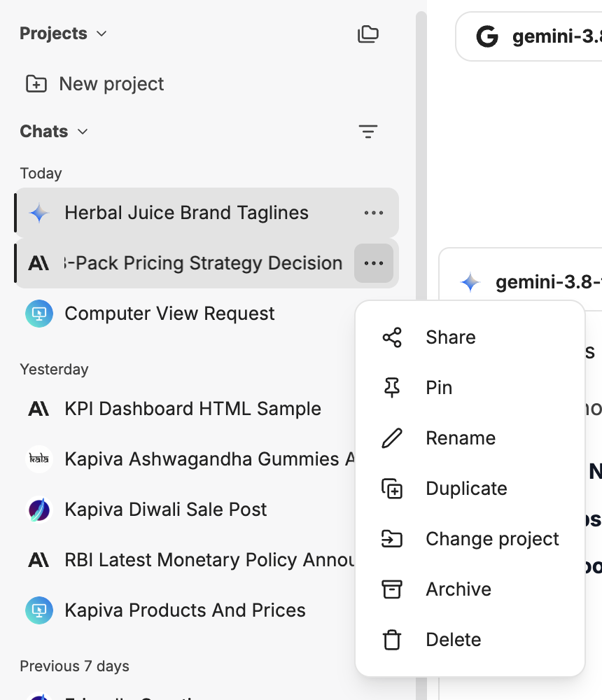Screen dimensions: 602x700
Task: Collapse the Projects section chevron
Action: [101, 34]
